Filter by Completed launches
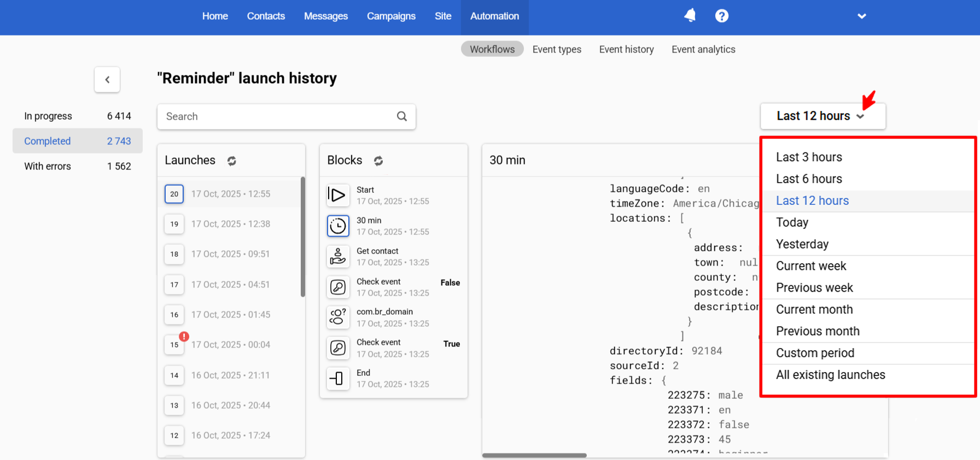This screenshot has width=980, height=460. pyautogui.click(x=78, y=141)
